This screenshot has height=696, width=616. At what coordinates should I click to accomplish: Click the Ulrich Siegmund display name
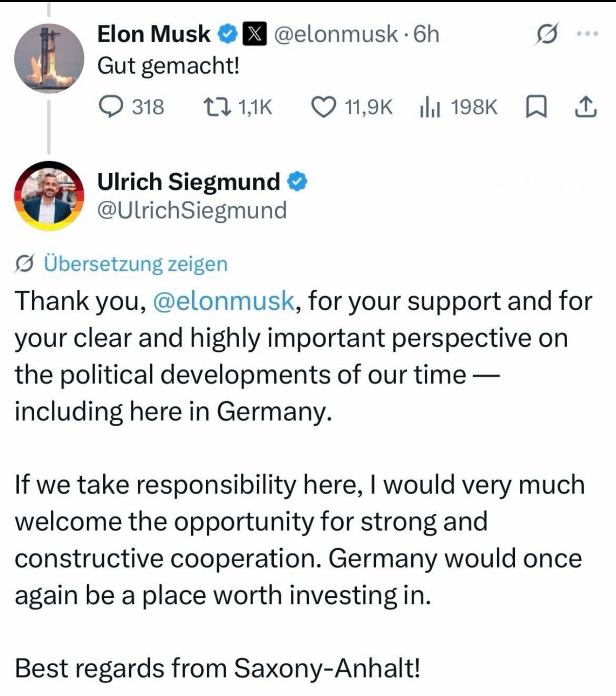tap(188, 182)
